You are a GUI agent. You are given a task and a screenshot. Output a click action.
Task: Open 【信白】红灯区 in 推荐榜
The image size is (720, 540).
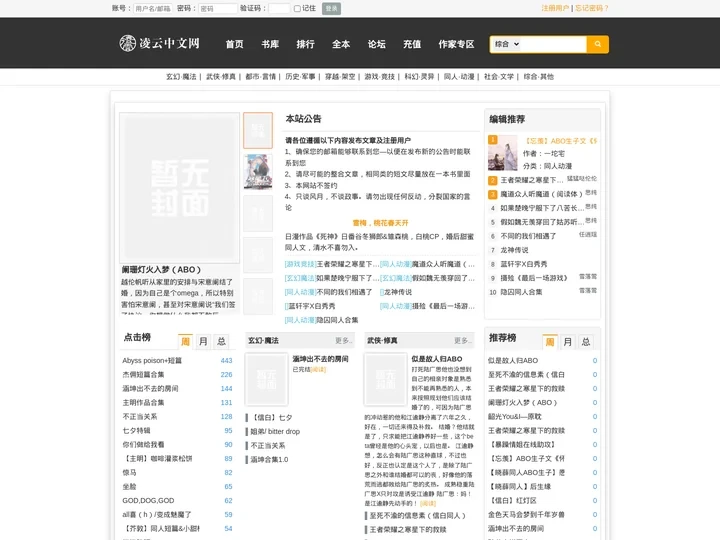[513, 501]
